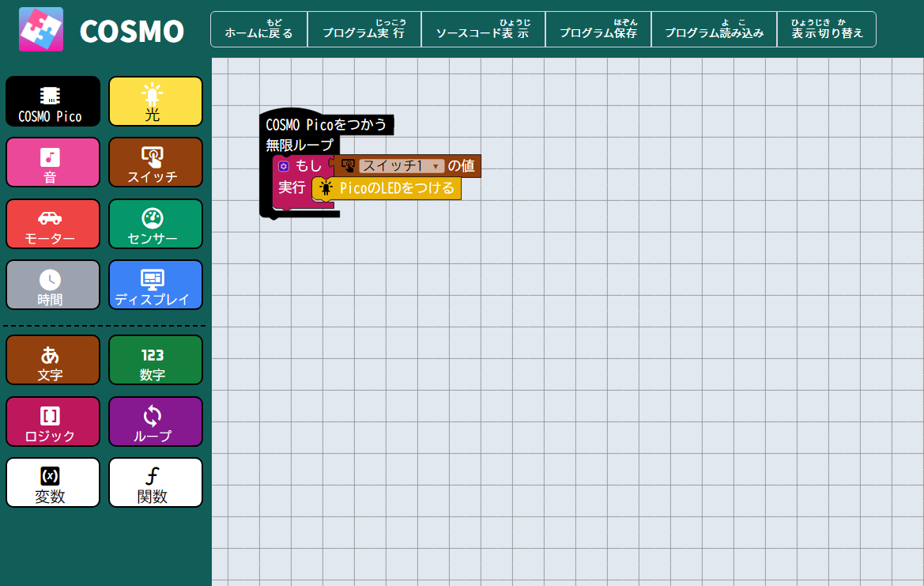Open the モーター block category
Screen dimensions: 924x586
coord(52,224)
